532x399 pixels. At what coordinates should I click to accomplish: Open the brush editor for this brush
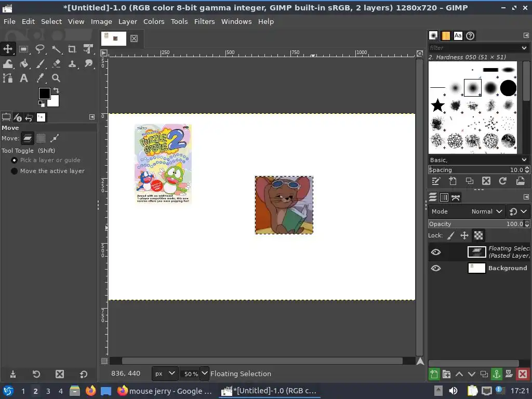436,181
